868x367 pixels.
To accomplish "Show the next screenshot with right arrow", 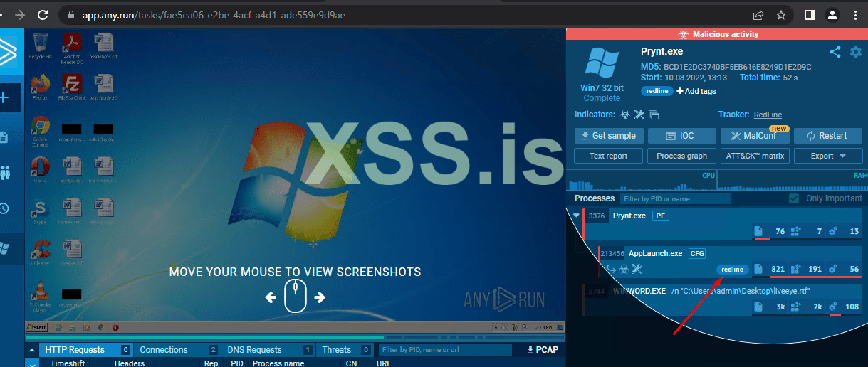I will click(x=320, y=297).
